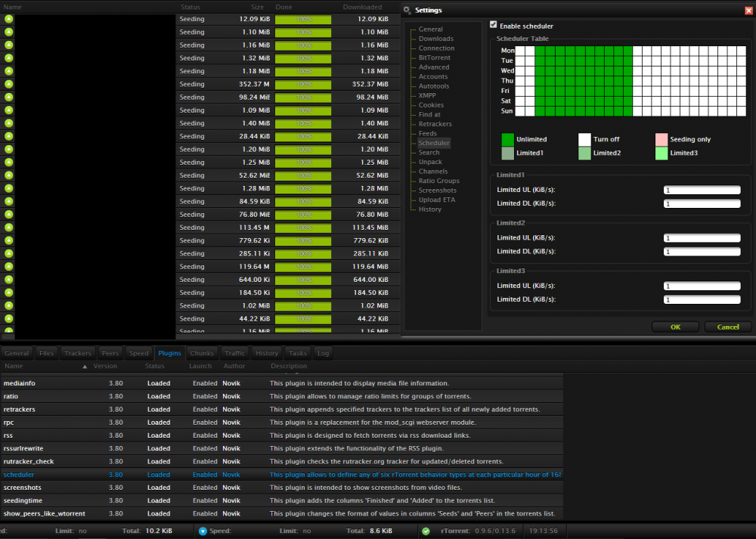756x539 pixels.
Task: Click Cancel in the Settings dialog
Action: point(727,327)
